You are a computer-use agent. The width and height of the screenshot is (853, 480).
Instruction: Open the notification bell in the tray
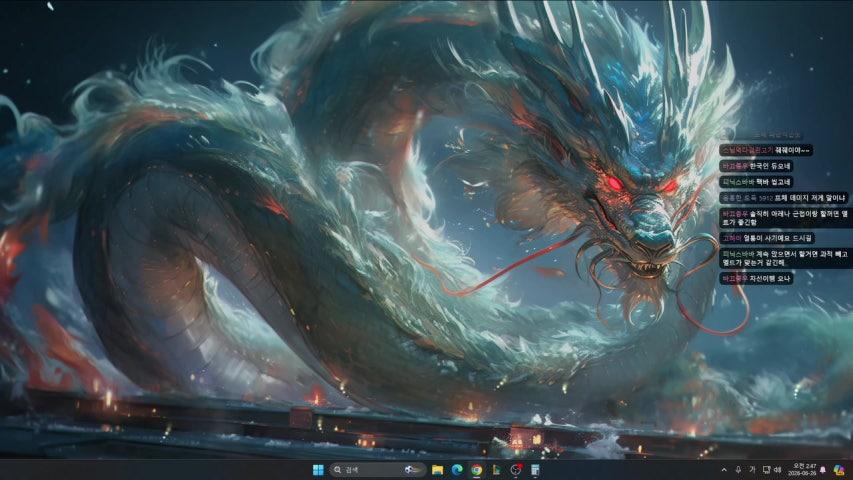[823, 470]
